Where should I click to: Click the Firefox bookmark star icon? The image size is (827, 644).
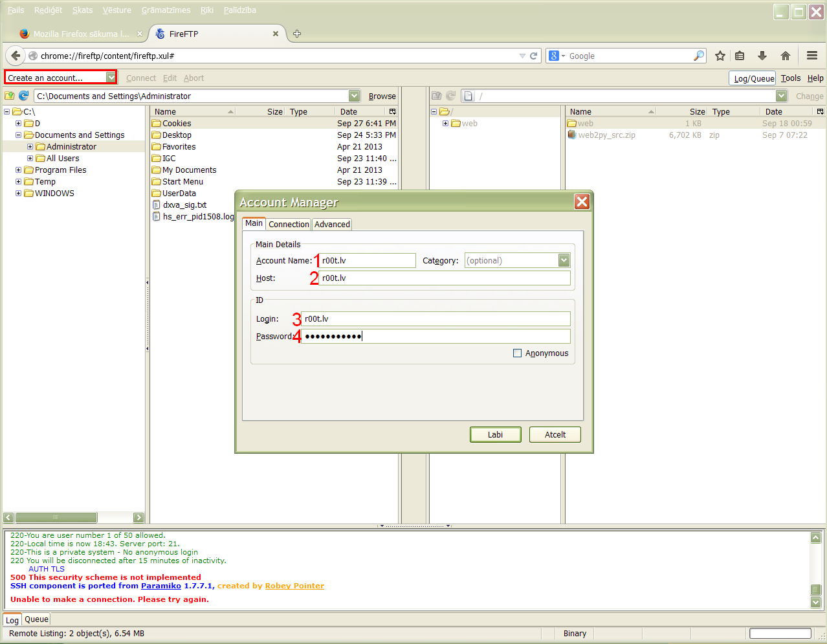[720, 56]
